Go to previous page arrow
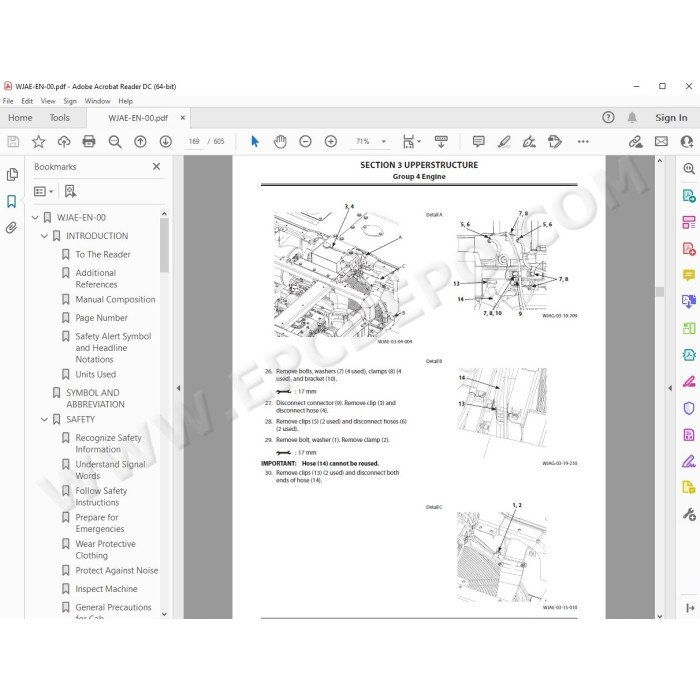This screenshot has width=700, height=700. point(140,142)
